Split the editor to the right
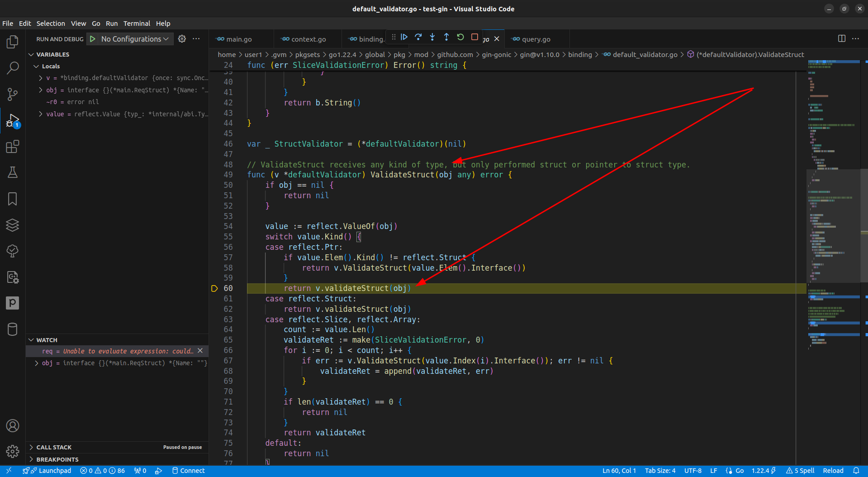The width and height of the screenshot is (868, 477). (x=842, y=39)
